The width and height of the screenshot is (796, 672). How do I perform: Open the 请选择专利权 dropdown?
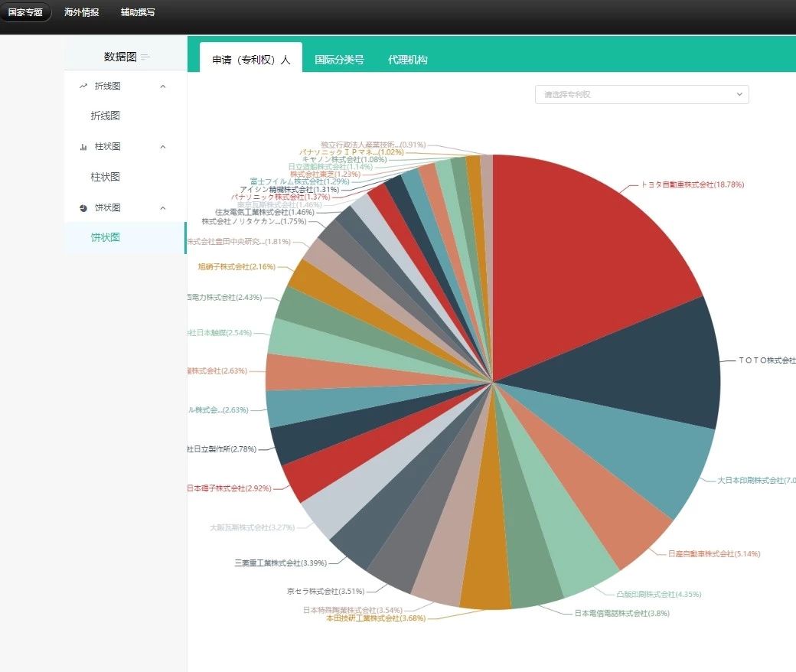click(641, 94)
